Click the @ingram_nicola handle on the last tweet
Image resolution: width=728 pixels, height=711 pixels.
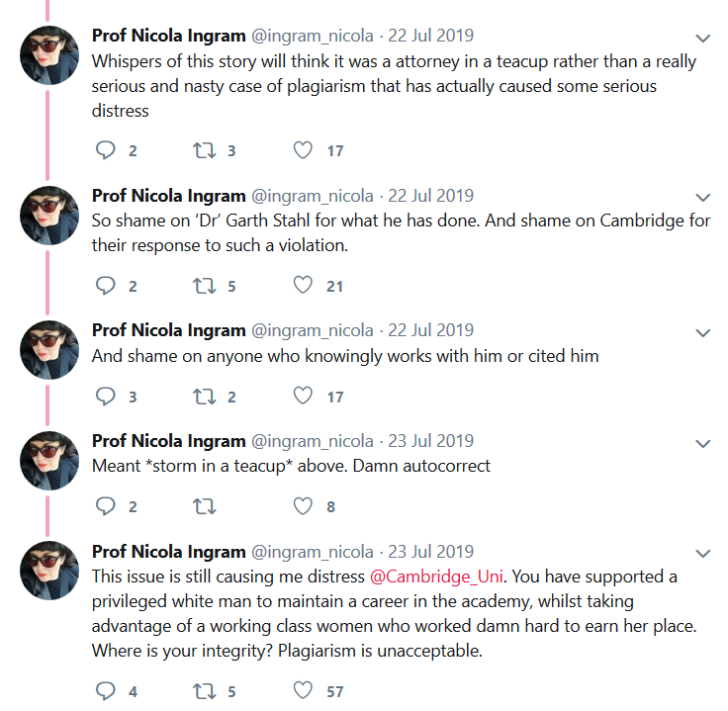313,552
